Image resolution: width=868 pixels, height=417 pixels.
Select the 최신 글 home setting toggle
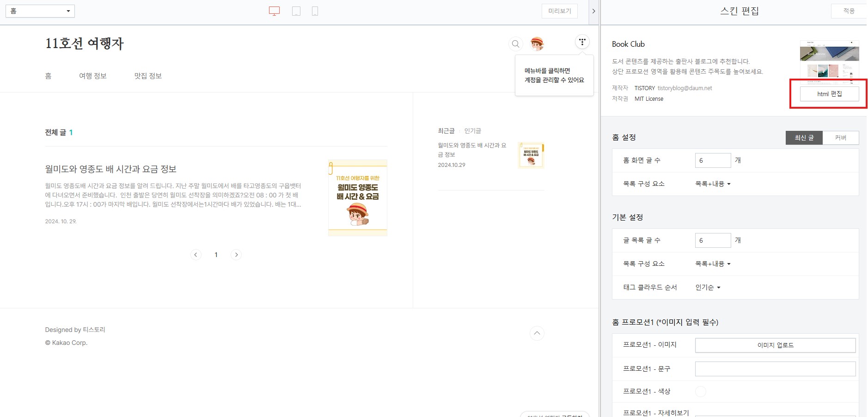[804, 138]
